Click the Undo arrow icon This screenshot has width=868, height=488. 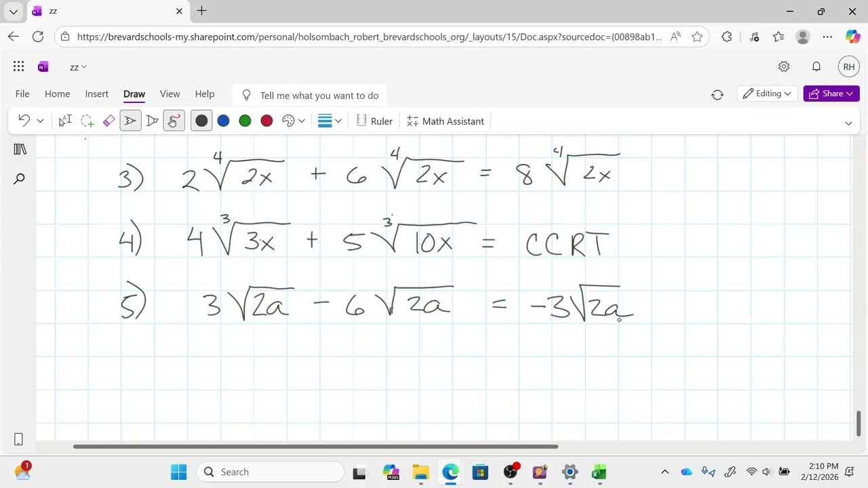(x=24, y=121)
